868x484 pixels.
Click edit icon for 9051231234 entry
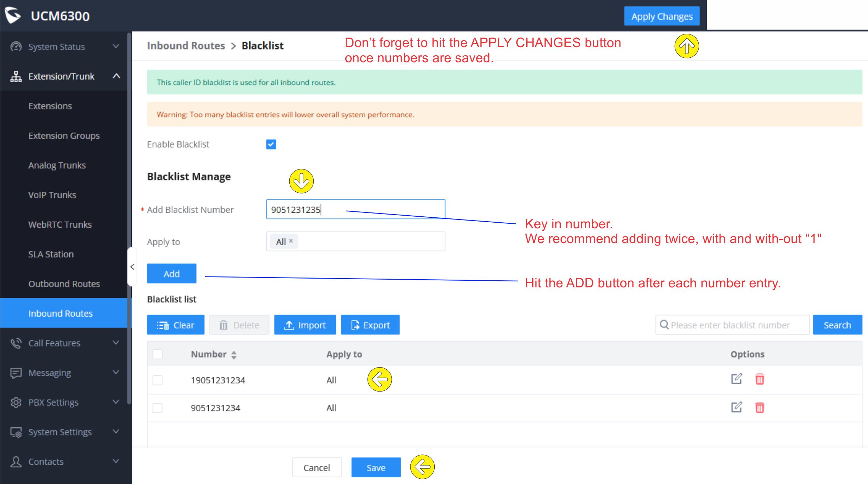(736, 407)
